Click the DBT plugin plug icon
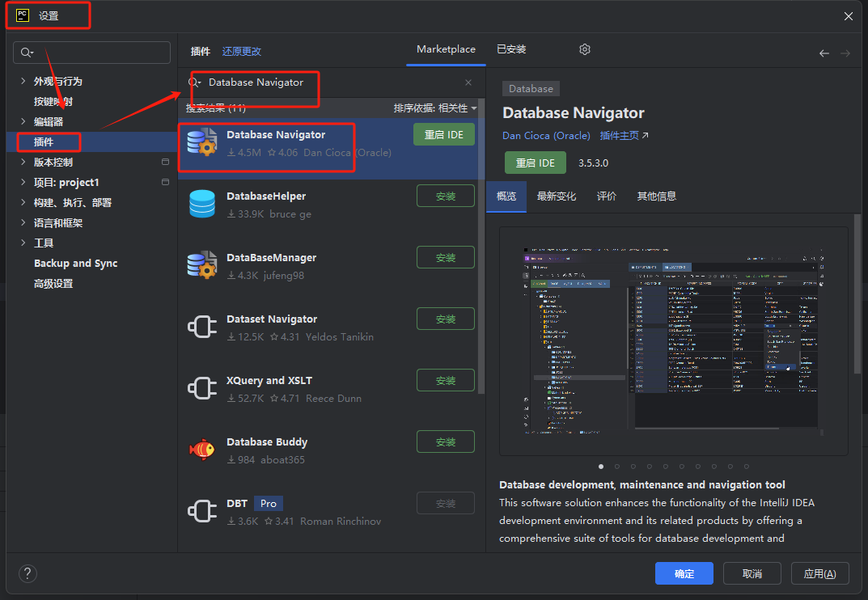 point(201,511)
